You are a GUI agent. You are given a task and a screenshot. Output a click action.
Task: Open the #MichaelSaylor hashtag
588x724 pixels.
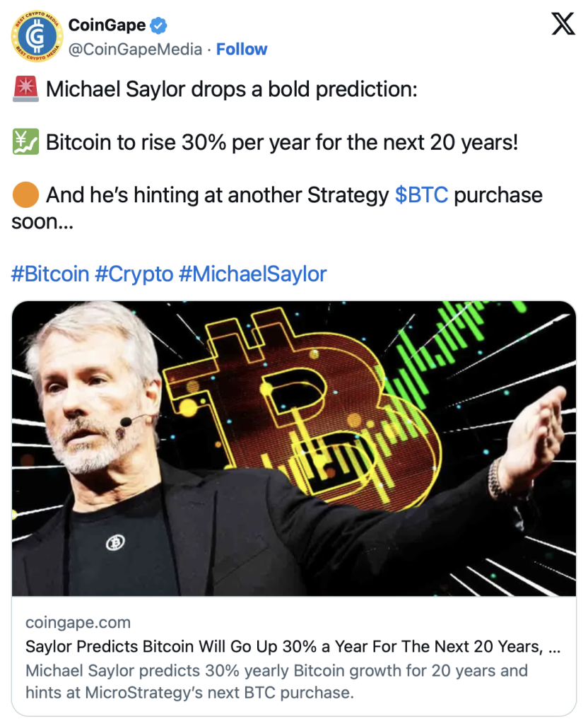pos(252,274)
